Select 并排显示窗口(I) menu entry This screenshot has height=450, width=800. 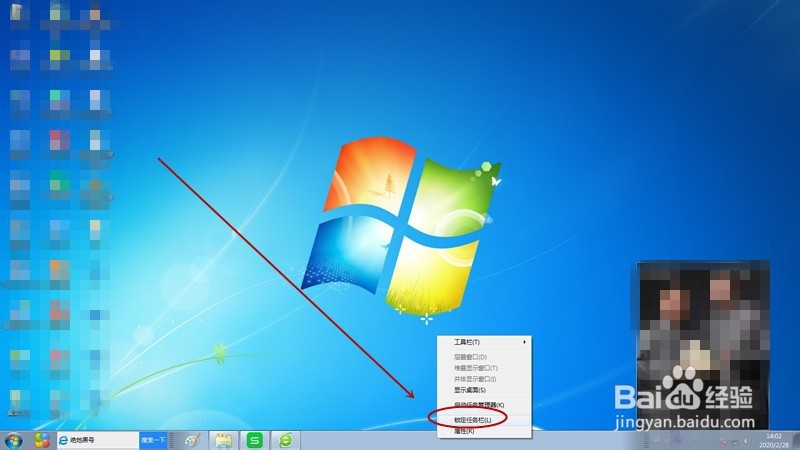coord(484,379)
